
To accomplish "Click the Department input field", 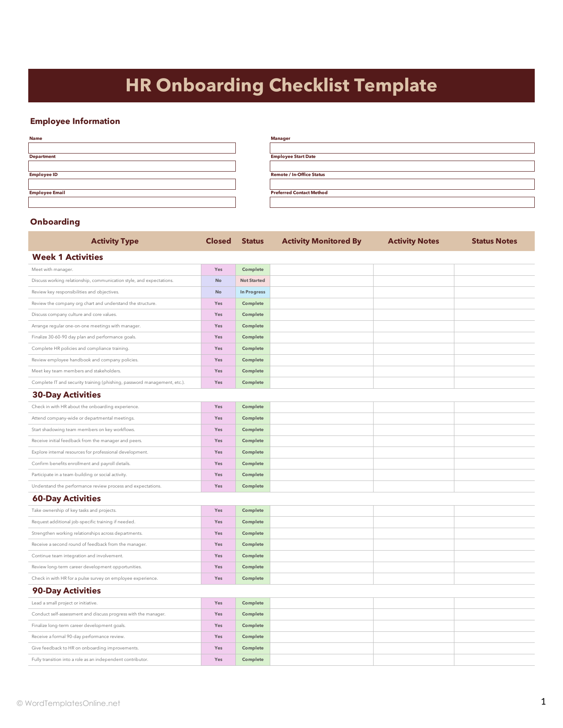I will [132, 166].
